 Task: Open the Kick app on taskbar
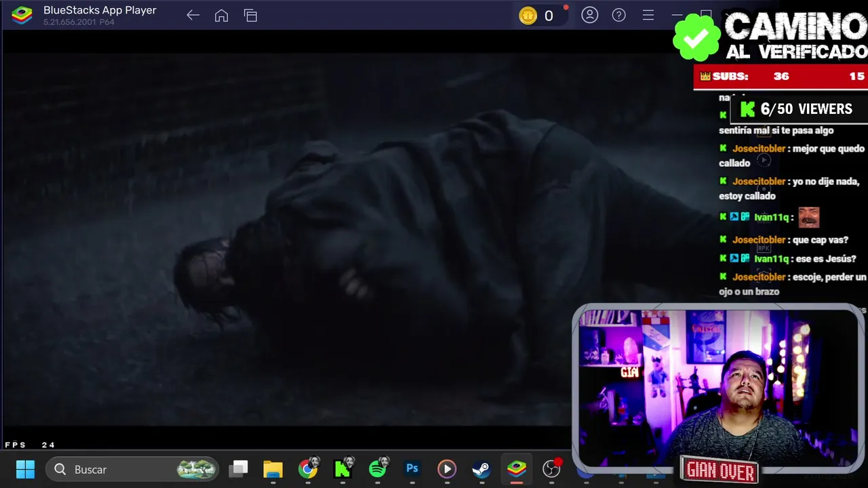[x=343, y=469]
